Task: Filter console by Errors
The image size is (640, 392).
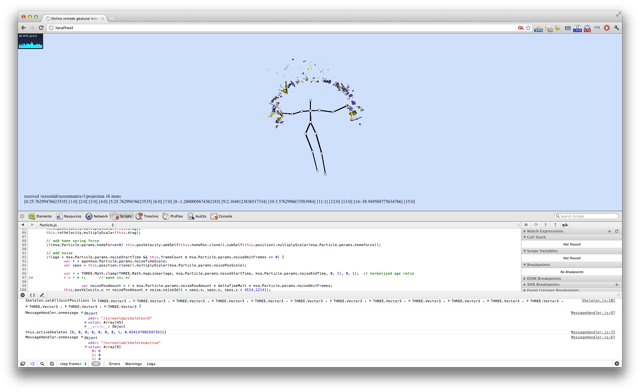Action: 115,364
